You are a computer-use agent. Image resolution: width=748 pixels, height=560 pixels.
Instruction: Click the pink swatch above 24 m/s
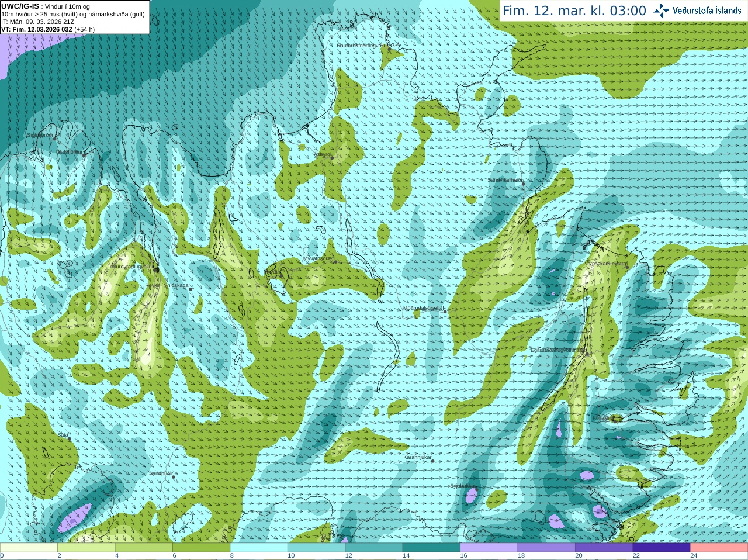point(719,548)
